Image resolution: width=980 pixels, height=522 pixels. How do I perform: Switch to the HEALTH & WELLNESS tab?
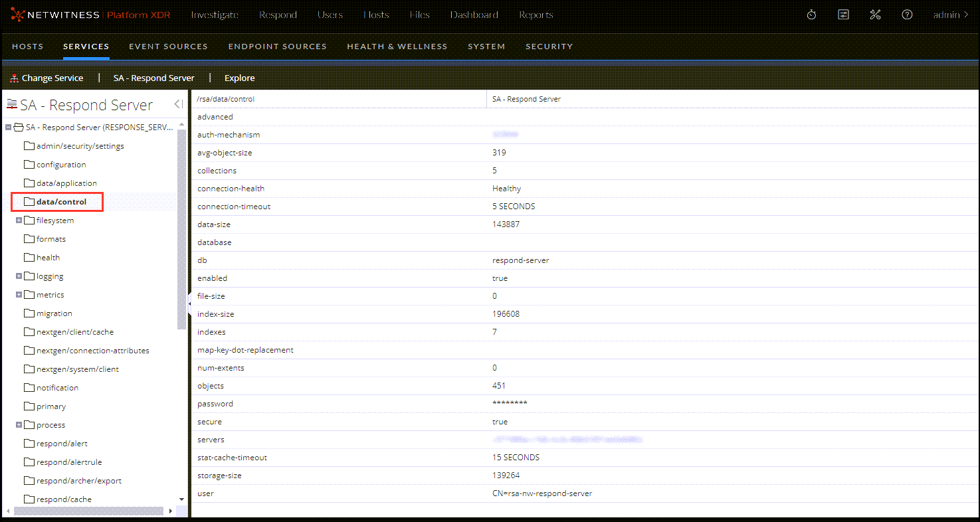coord(397,46)
